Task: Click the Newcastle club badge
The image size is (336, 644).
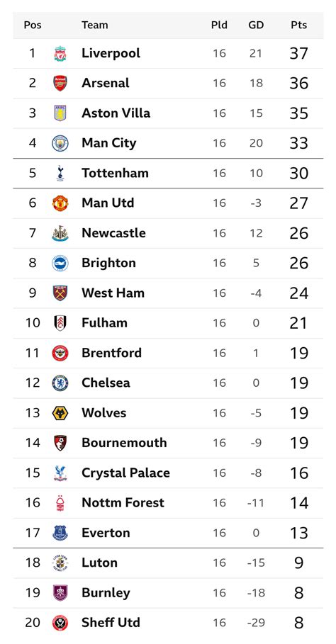Action: [60, 233]
